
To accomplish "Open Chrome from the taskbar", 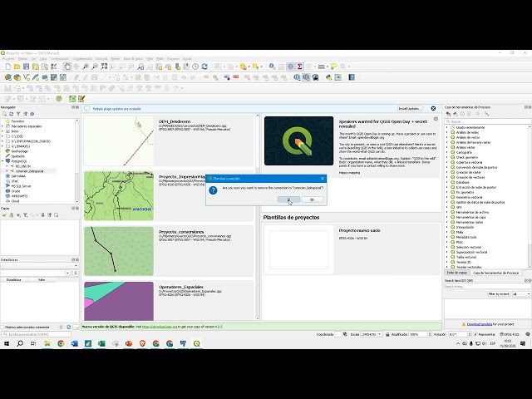I will 61,343.
